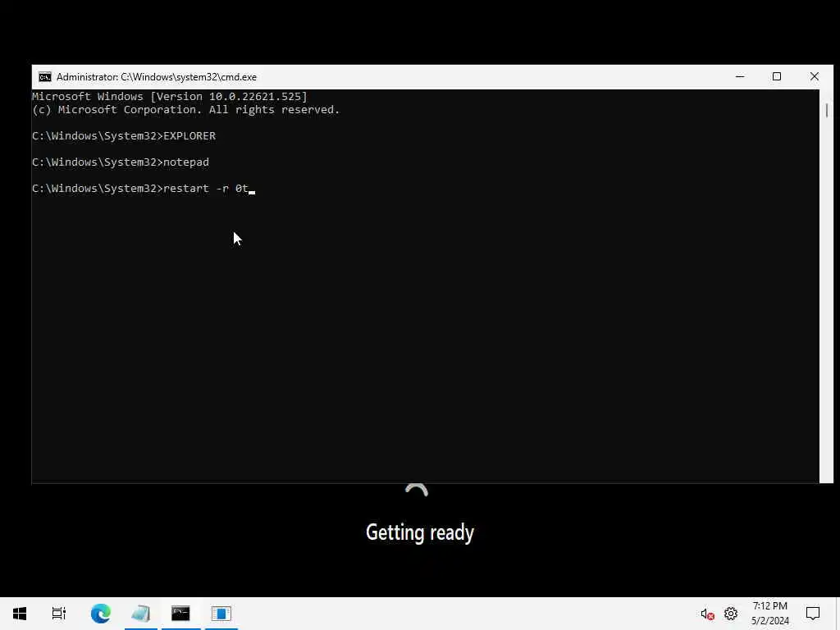Show calendar from the 7:12 PM clock
Screen dimensions: 840x630
coord(769,614)
